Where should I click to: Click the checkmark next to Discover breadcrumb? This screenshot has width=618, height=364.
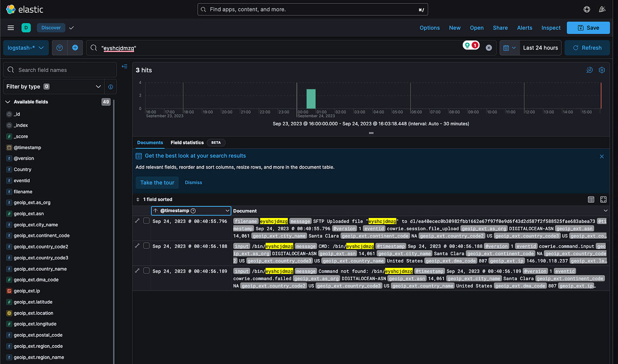72,28
